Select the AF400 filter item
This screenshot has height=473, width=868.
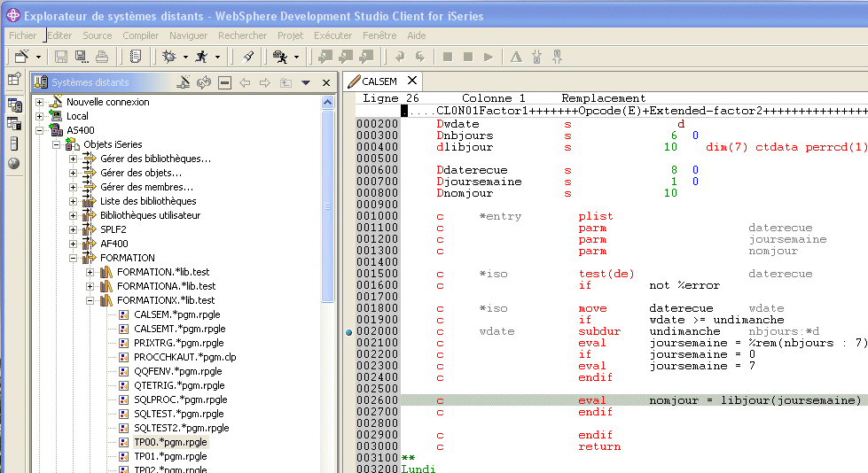[x=114, y=244]
